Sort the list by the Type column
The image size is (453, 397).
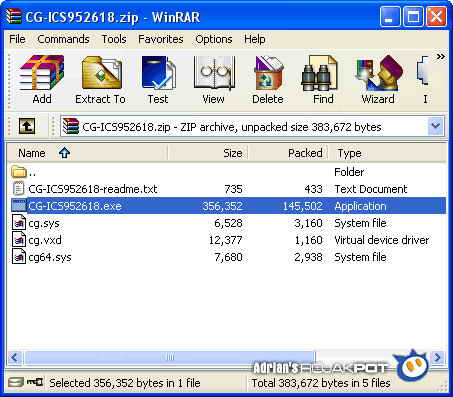point(387,153)
